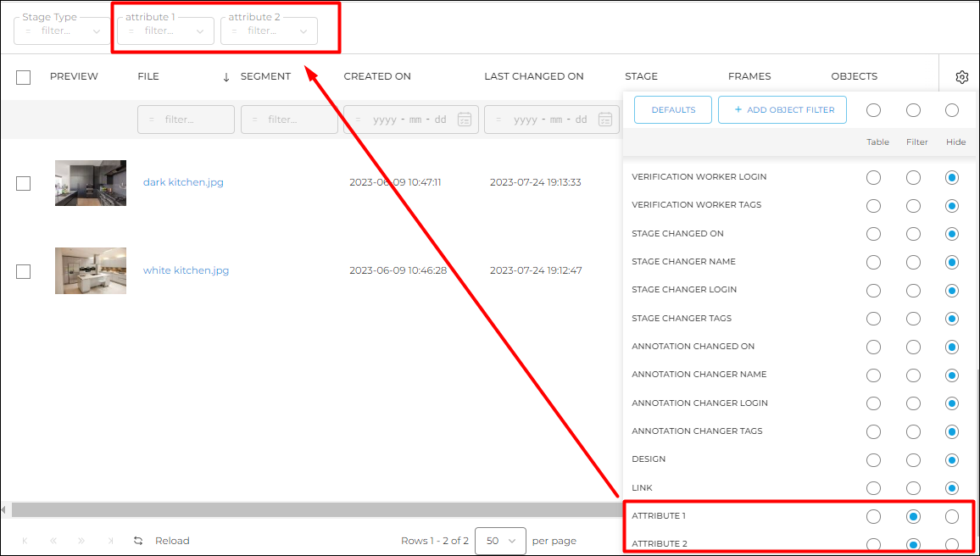
Task: Check the dark kitchen.jpg row checkbox
Action: (23, 183)
